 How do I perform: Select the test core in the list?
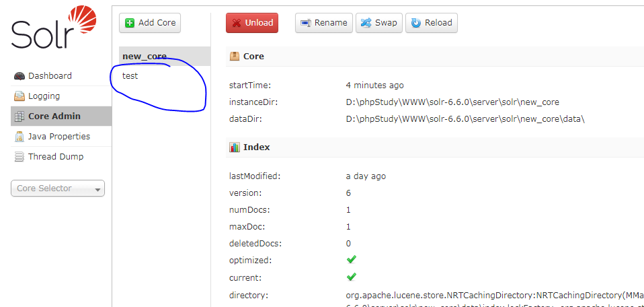point(130,76)
